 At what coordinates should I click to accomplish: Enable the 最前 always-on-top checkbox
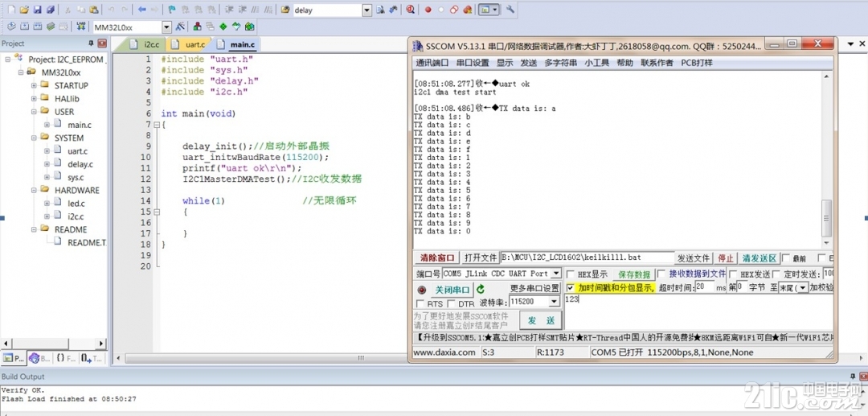pyautogui.click(x=786, y=258)
